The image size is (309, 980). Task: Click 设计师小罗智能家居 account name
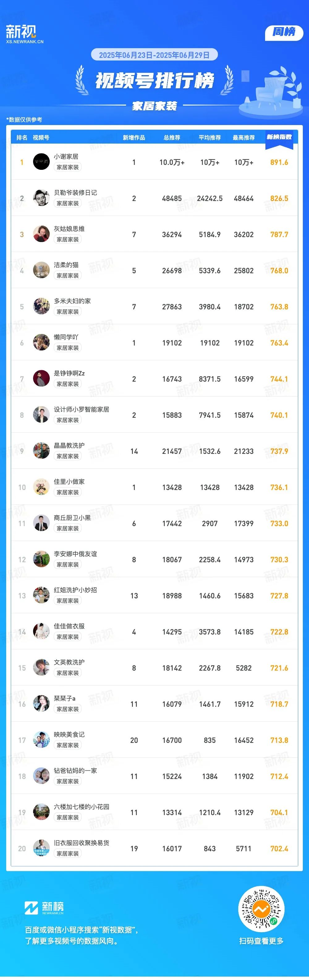[x=82, y=409]
